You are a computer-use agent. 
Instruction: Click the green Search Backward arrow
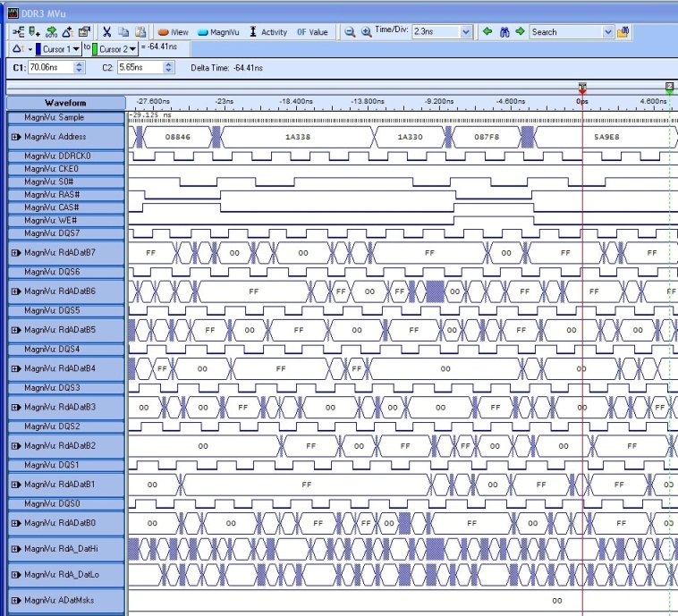click(x=487, y=32)
